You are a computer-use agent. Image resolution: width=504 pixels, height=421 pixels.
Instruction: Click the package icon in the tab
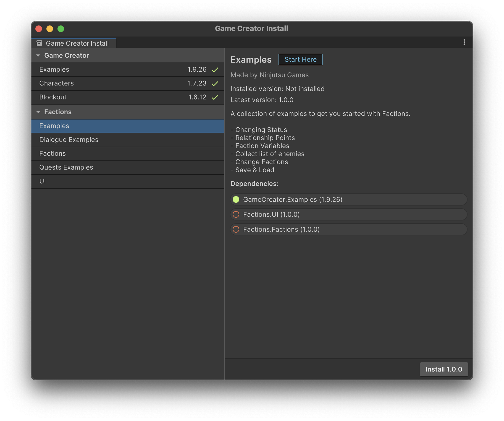(39, 43)
